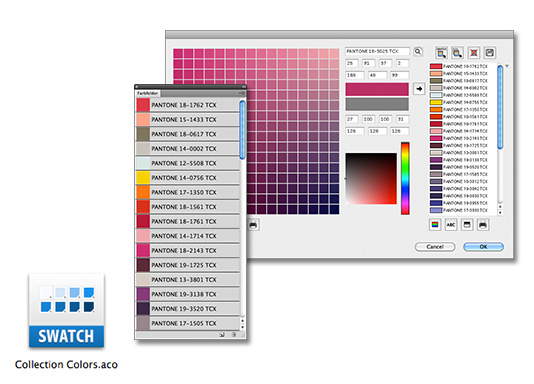Select PANTONE 14-0756 TCX in Farbfelder panel

click(188, 178)
